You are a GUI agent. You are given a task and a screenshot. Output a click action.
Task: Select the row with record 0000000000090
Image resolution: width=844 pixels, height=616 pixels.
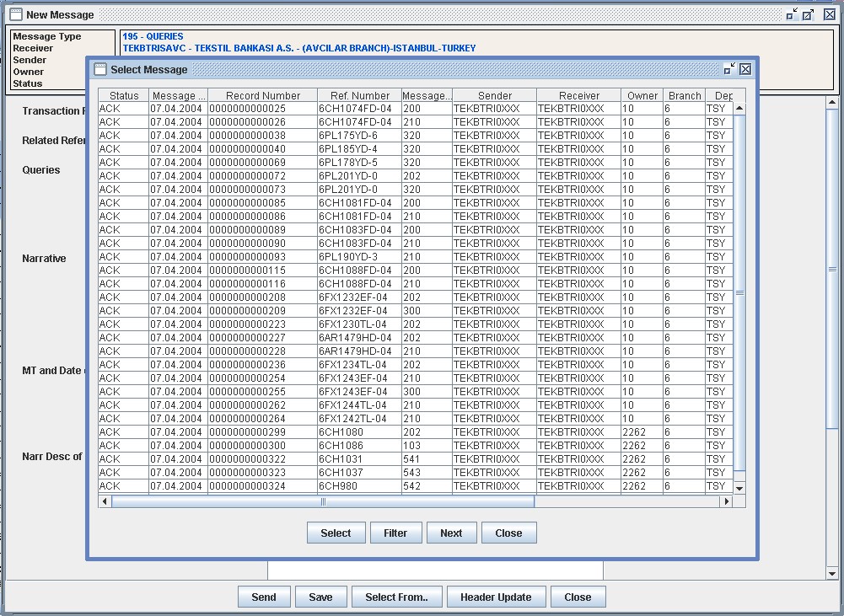[416, 244]
